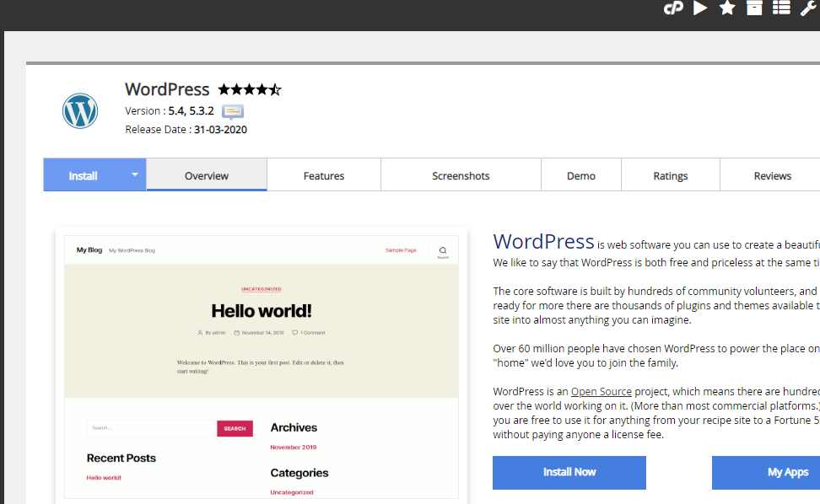Click the cPanel logo icon in top bar
Screen dimensions: 820x504
(673, 8)
